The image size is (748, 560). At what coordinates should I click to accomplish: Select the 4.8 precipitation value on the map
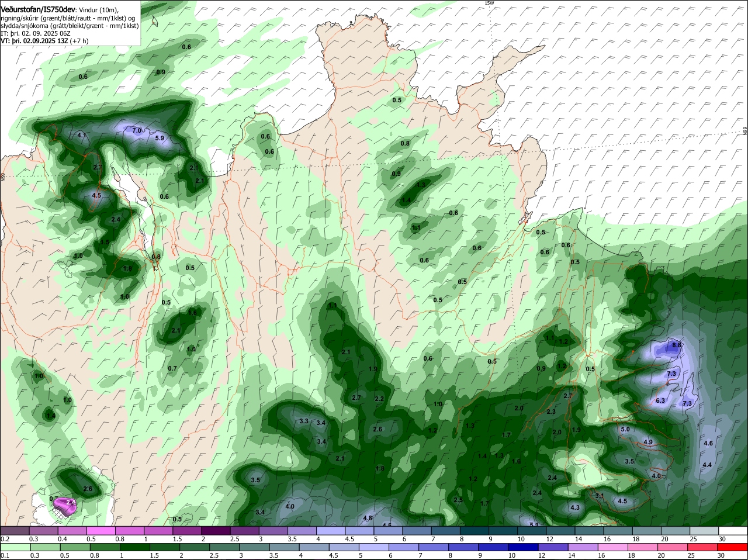(368, 518)
